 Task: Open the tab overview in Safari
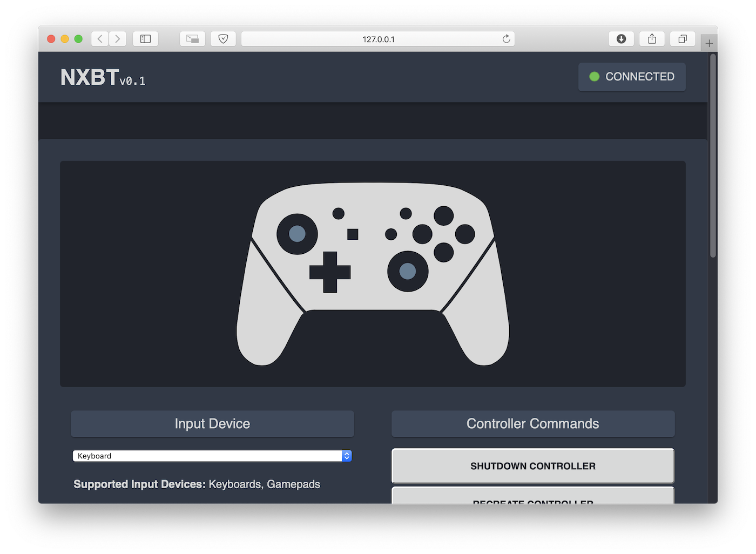pyautogui.click(x=682, y=38)
